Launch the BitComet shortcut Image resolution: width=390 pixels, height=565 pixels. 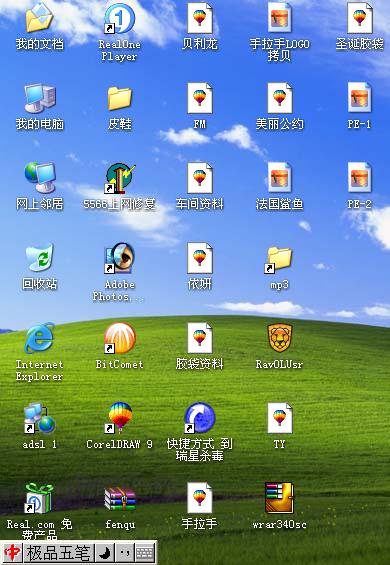(x=120, y=338)
